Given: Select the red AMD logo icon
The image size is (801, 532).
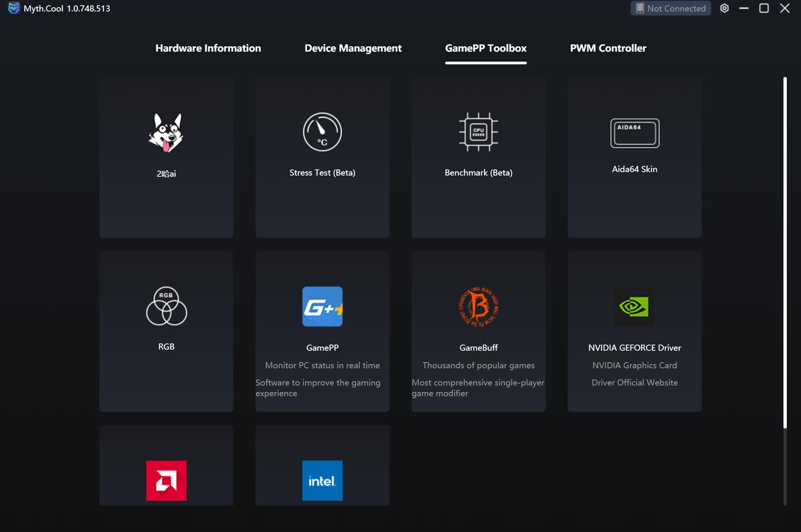Looking at the screenshot, I should [166, 480].
